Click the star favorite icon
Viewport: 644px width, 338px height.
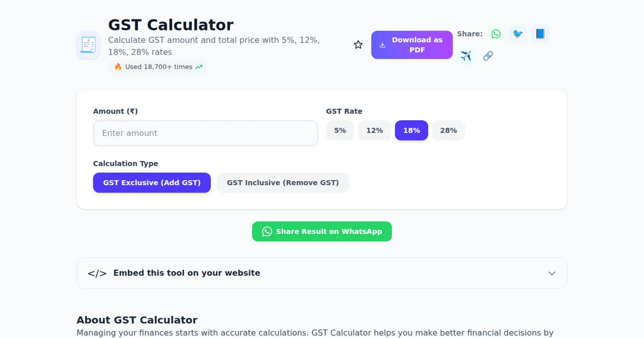(x=358, y=45)
